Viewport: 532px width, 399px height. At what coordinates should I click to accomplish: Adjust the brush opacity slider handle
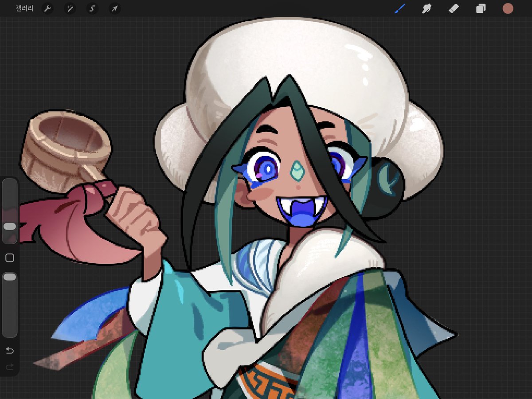pos(10,277)
